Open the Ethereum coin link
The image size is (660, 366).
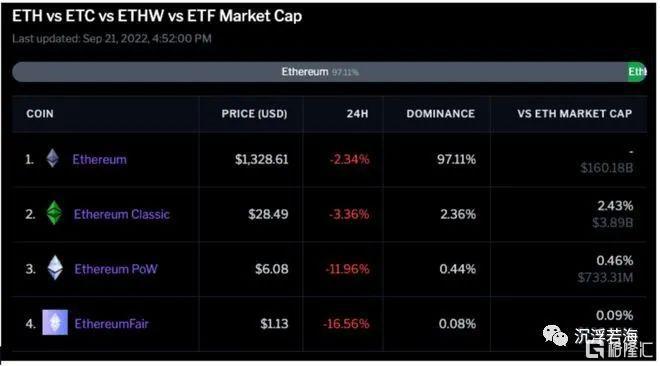tap(99, 159)
